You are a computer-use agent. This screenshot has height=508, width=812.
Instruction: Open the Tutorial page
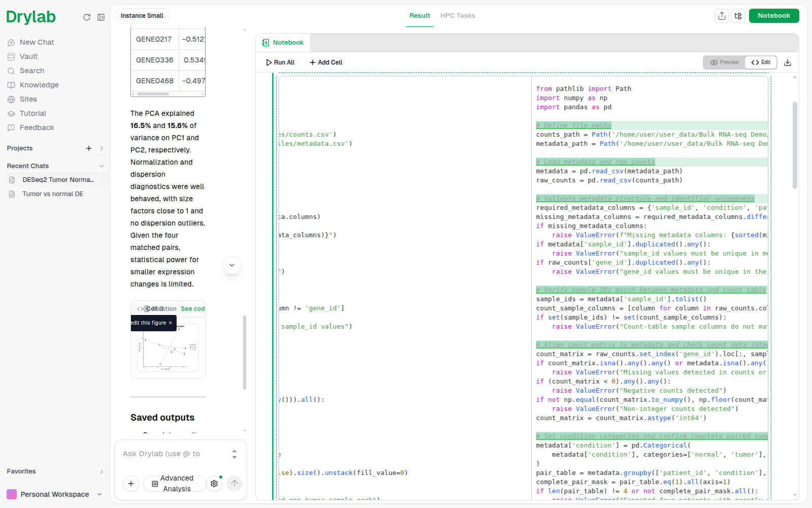32,113
